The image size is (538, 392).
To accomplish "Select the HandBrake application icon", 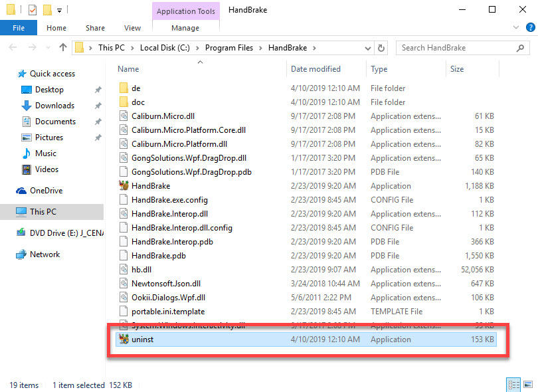I will point(124,186).
